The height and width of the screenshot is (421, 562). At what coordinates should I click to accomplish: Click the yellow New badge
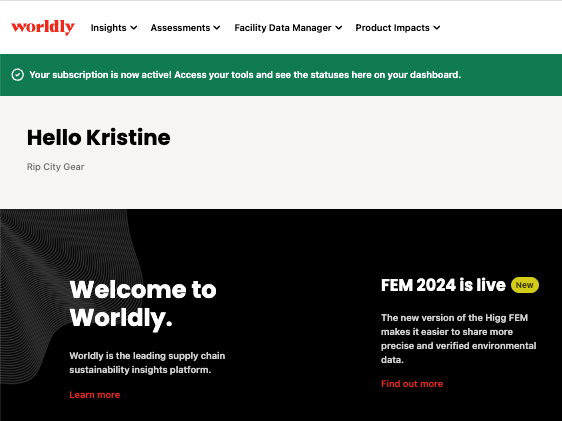524,285
